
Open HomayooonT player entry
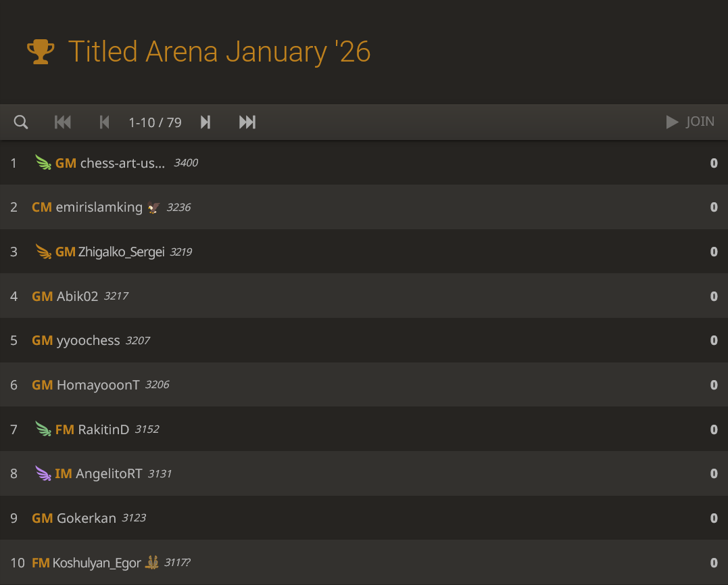coord(98,385)
